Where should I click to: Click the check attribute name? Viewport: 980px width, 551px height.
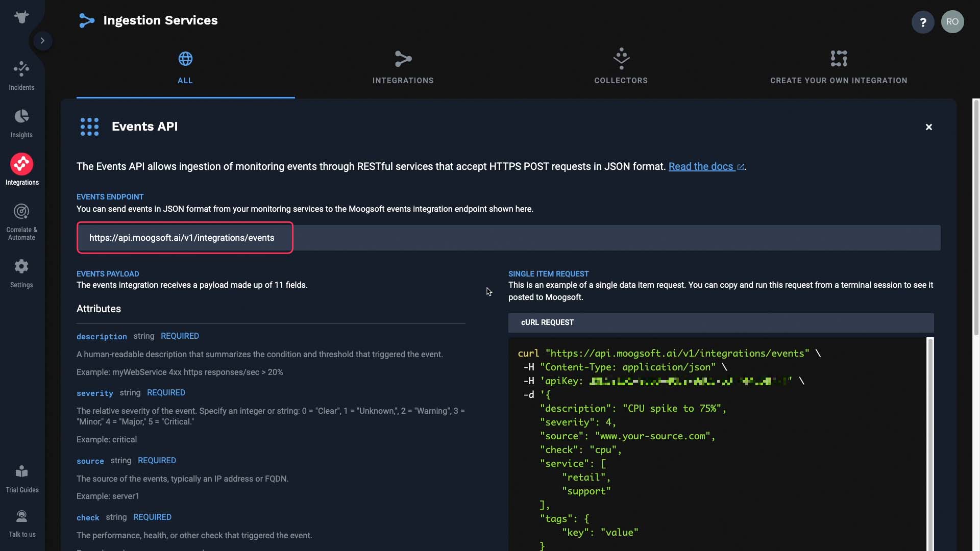[88, 518]
